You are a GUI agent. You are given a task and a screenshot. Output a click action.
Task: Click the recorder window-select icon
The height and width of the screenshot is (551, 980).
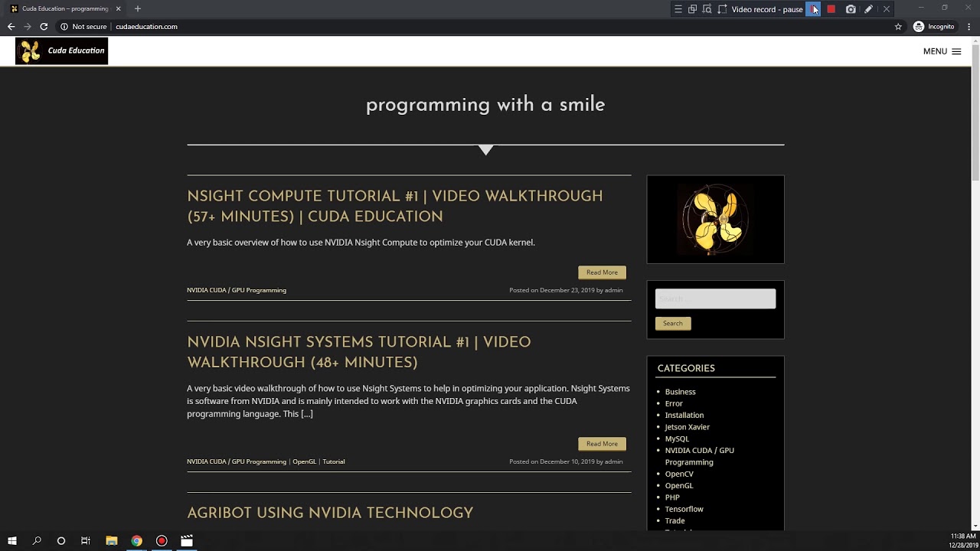click(692, 9)
